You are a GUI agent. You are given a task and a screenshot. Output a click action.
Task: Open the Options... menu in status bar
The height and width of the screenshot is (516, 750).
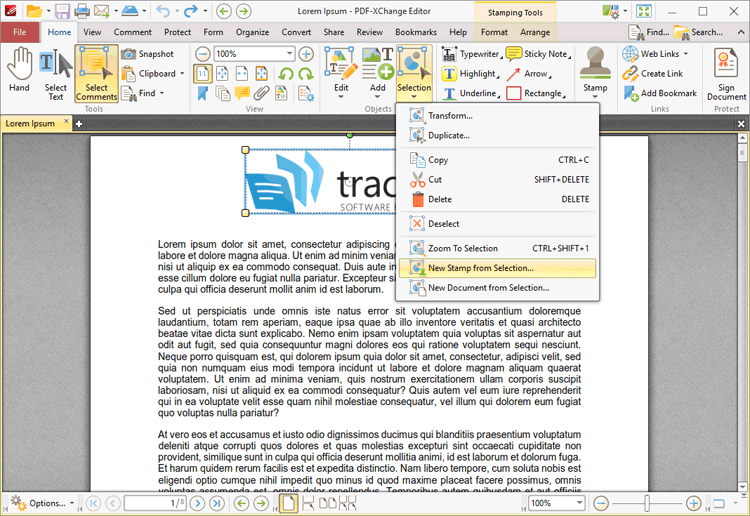42,503
